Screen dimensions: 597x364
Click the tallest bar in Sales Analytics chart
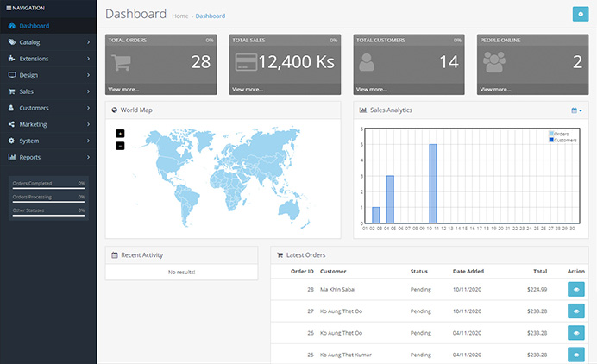point(433,184)
